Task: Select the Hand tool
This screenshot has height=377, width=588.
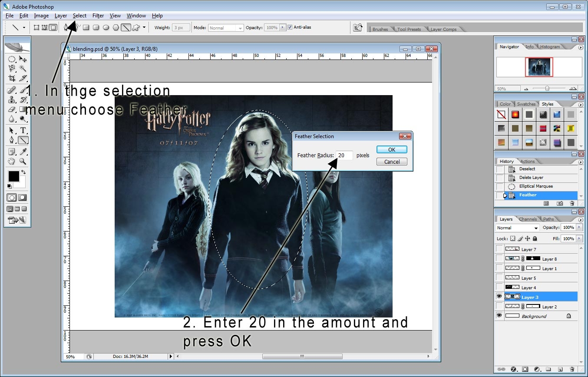Action: coord(12,161)
